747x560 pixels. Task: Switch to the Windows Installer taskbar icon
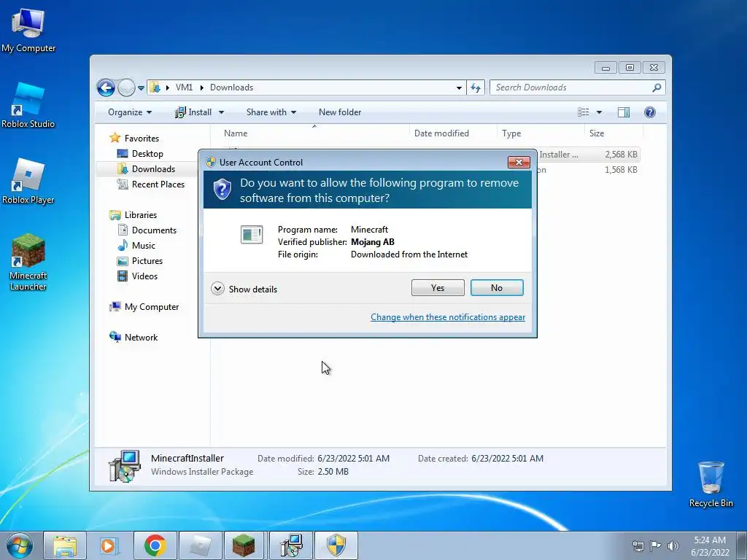pyautogui.click(x=291, y=545)
